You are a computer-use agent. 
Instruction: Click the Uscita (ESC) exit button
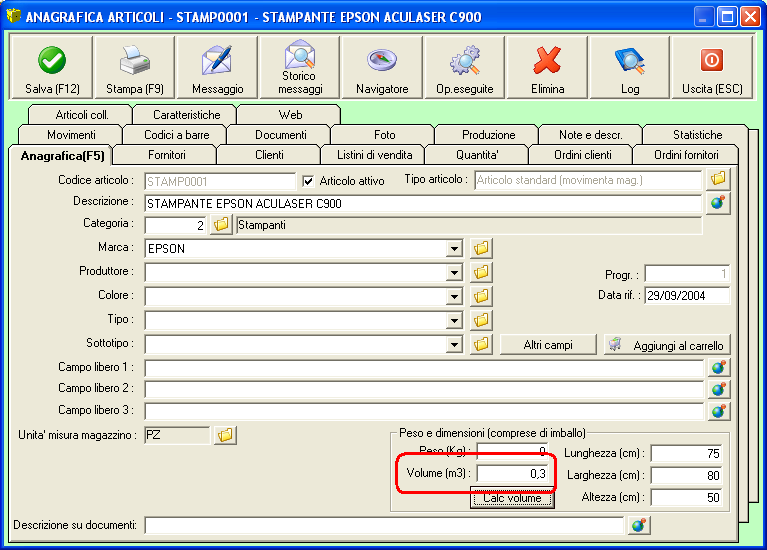click(x=712, y=68)
